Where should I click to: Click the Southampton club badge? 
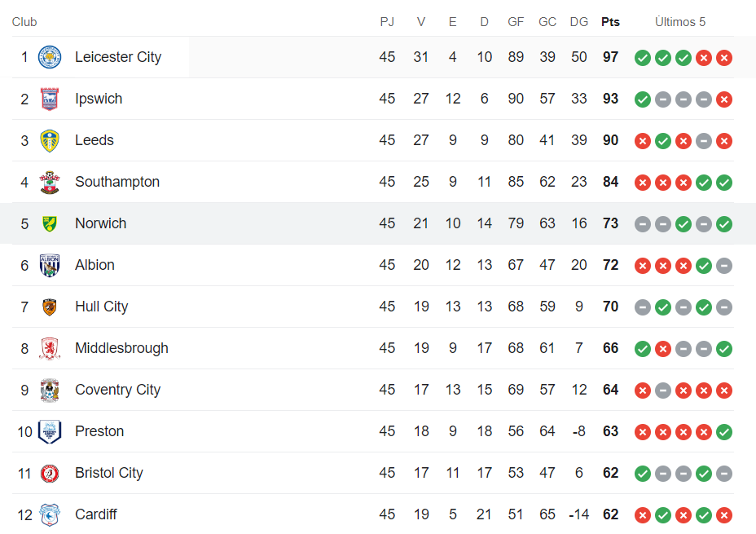coord(50,182)
